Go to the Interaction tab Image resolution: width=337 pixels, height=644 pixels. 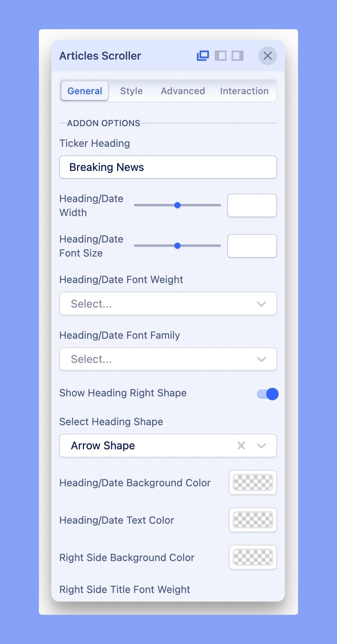pos(244,91)
